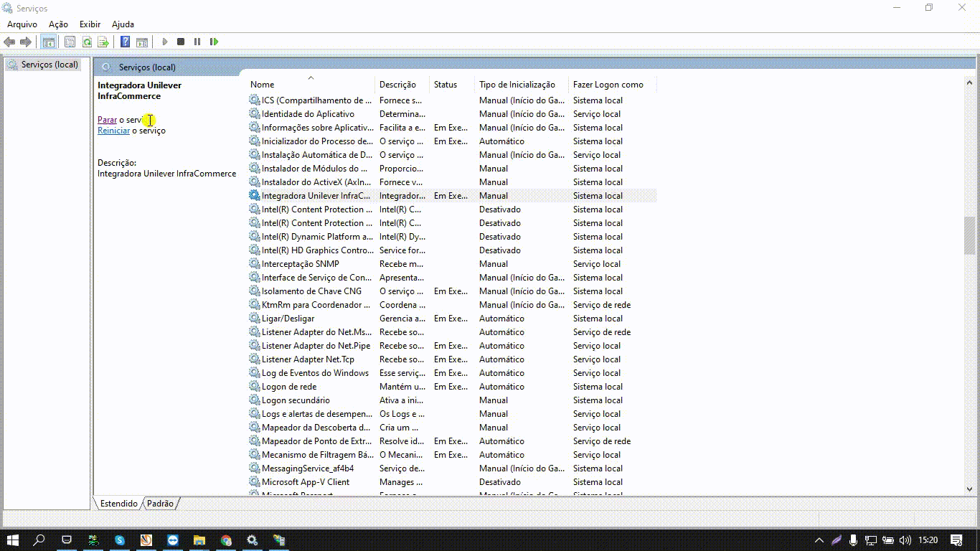Open Skype from the taskbar

[x=120, y=540]
